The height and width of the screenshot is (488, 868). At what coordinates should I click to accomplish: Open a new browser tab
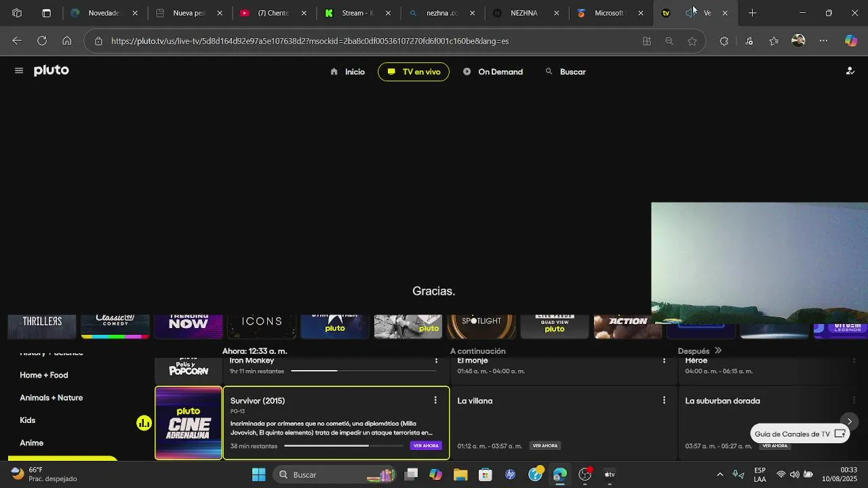(x=752, y=13)
